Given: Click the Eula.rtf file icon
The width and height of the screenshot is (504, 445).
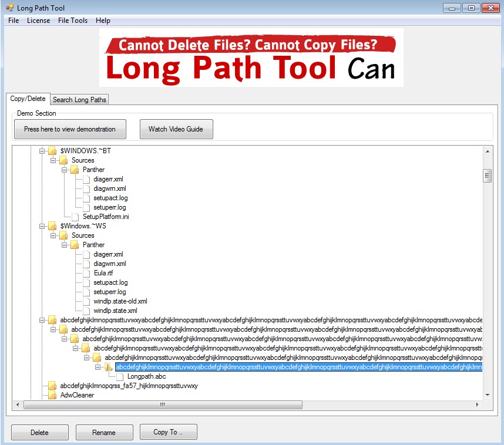Looking at the screenshot, I should pyautogui.click(x=86, y=273).
